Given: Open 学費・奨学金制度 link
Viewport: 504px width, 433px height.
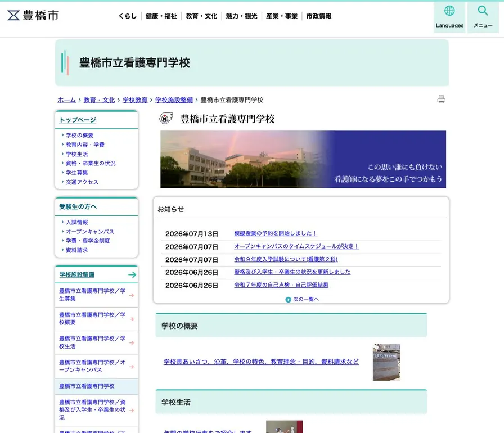Looking at the screenshot, I should coord(88,241).
